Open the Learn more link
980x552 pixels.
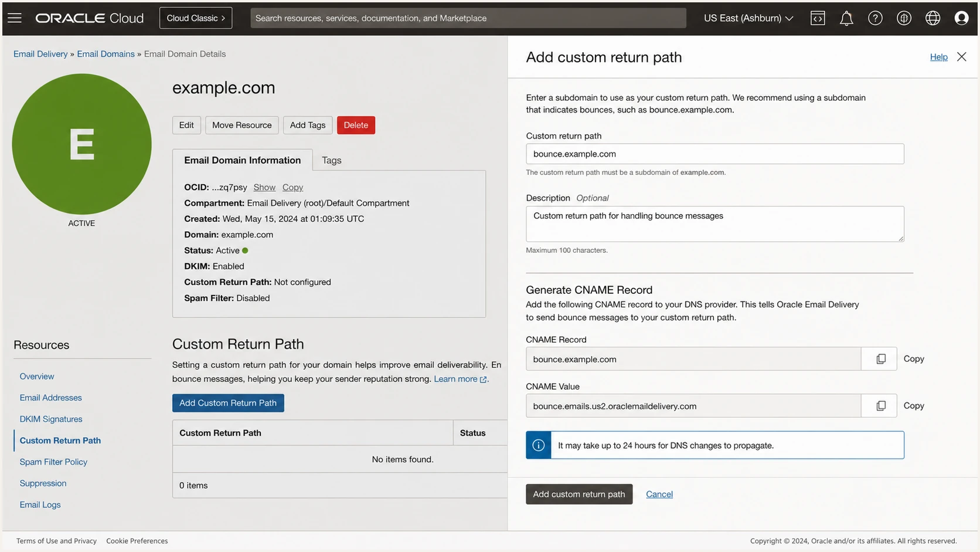tap(460, 379)
